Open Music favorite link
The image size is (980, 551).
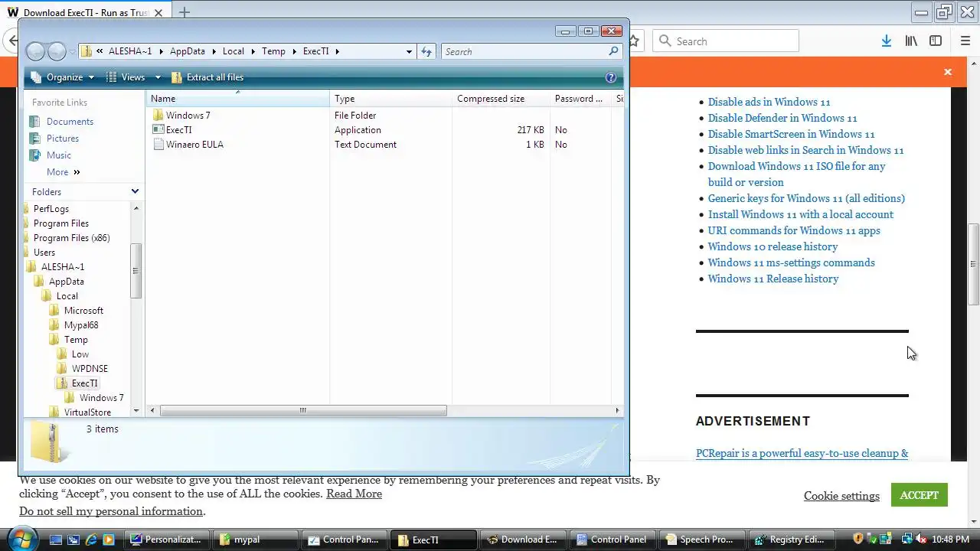pyautogui.click(x=58, y=155)
